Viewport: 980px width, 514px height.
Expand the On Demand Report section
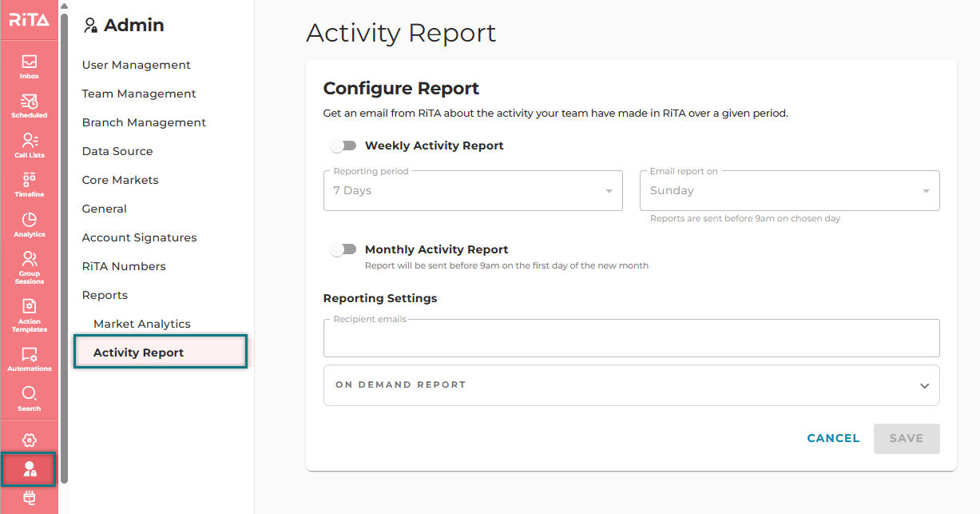tap(631, 385)
